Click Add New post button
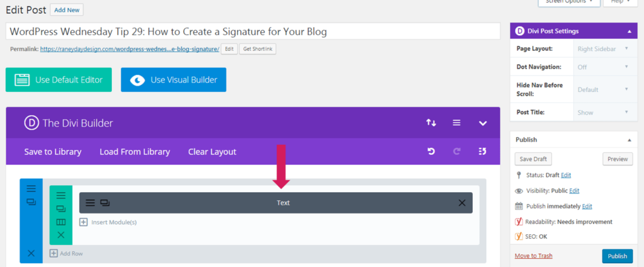Screen dimensions: 644x267 [x=67, y=10]
